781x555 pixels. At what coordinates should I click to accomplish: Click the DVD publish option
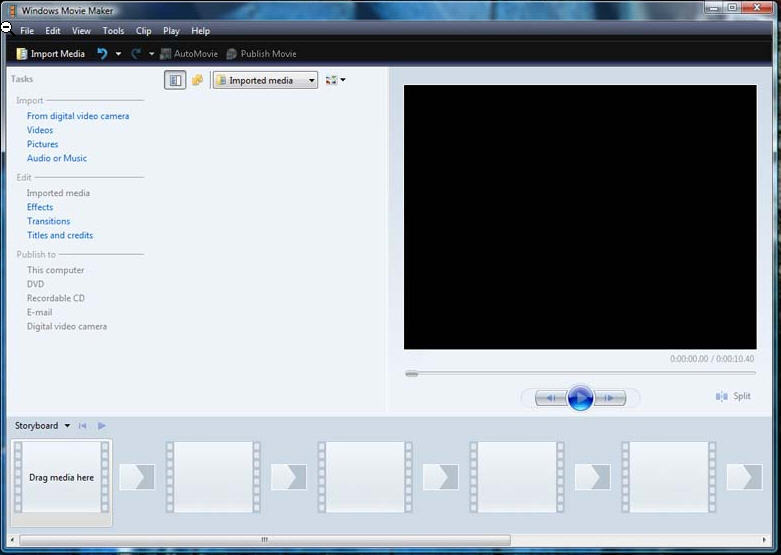tap(35, 284)
